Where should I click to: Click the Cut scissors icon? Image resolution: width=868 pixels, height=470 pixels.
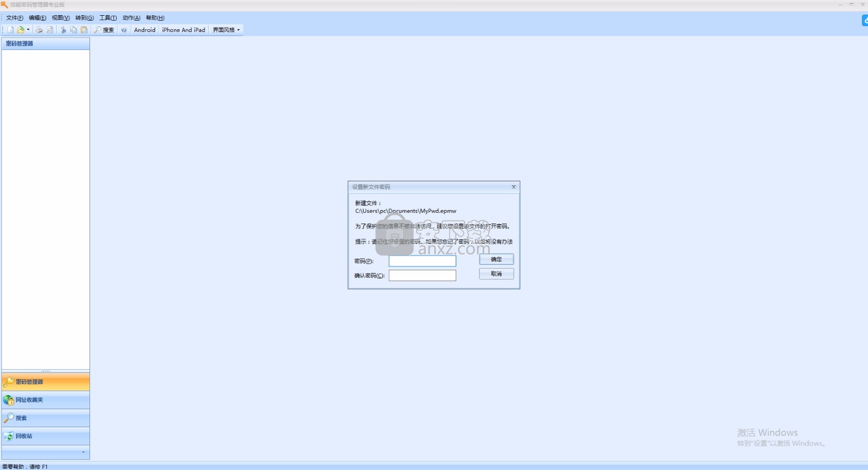point(63,30)
